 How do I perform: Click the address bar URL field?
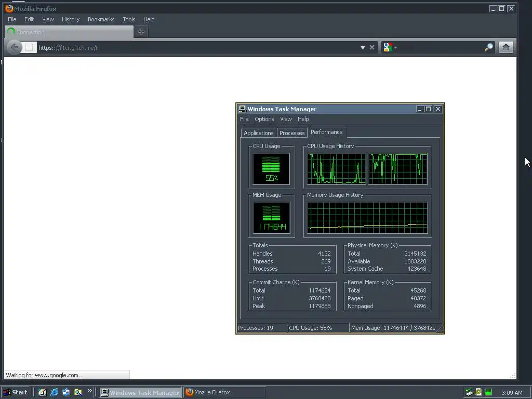pos(197,47)
